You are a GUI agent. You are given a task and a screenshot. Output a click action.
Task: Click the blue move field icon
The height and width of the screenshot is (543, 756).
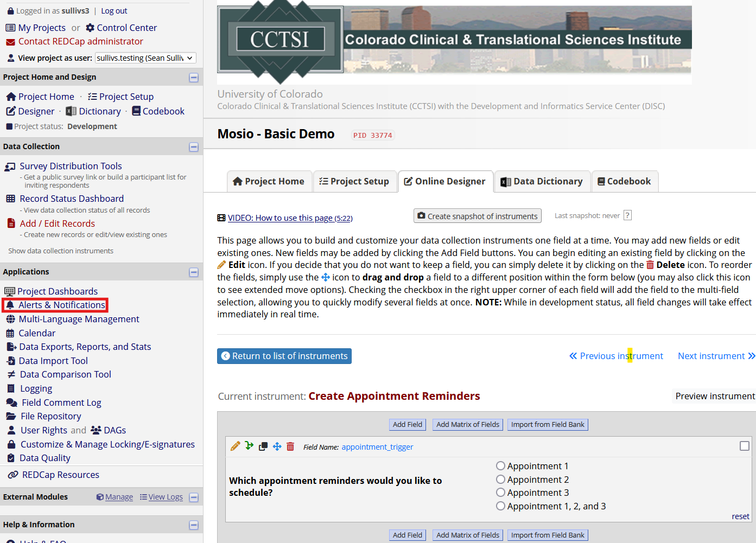pos(277,446)
